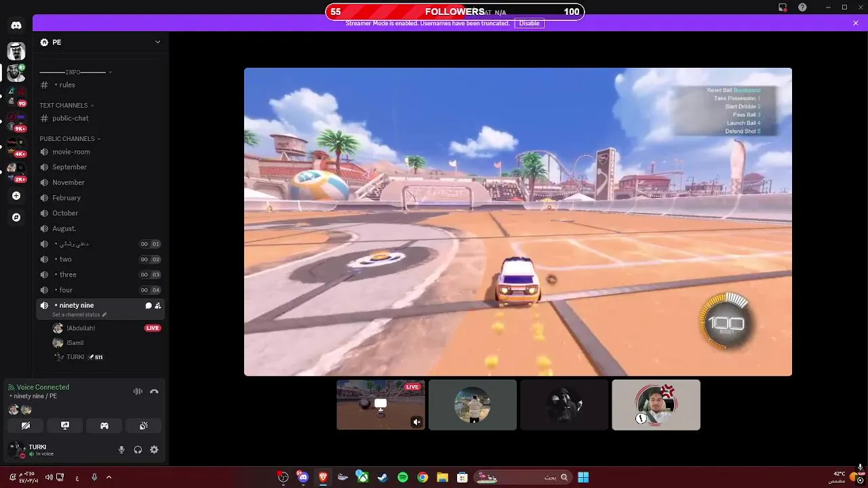Invite people to ninety nine channel
The image size is (868, 488).
[158, 306]
